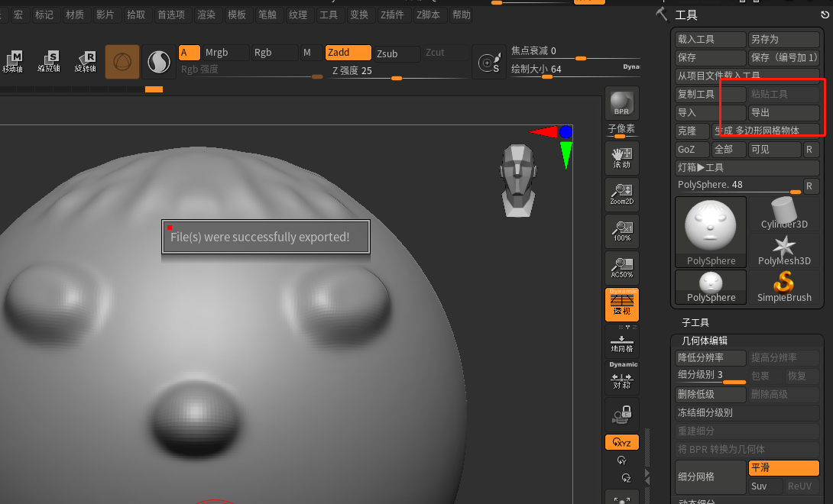833x504 pixels.
Task: Click the BPR render icon
Action: tap(621, 102)
